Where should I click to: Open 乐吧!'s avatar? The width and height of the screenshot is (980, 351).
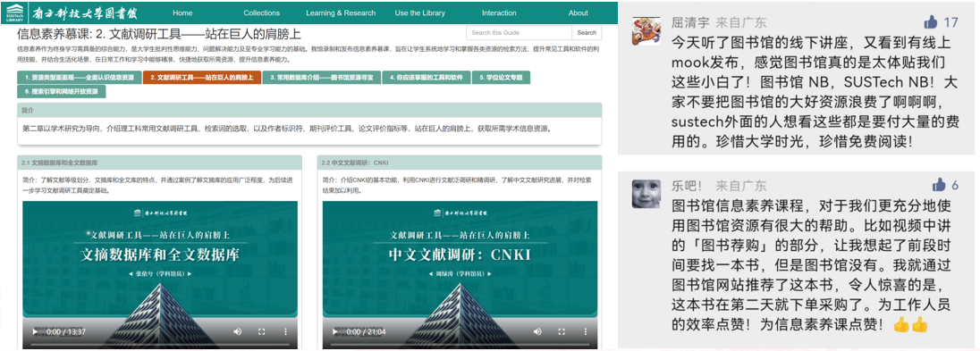[x=646, y=193]
